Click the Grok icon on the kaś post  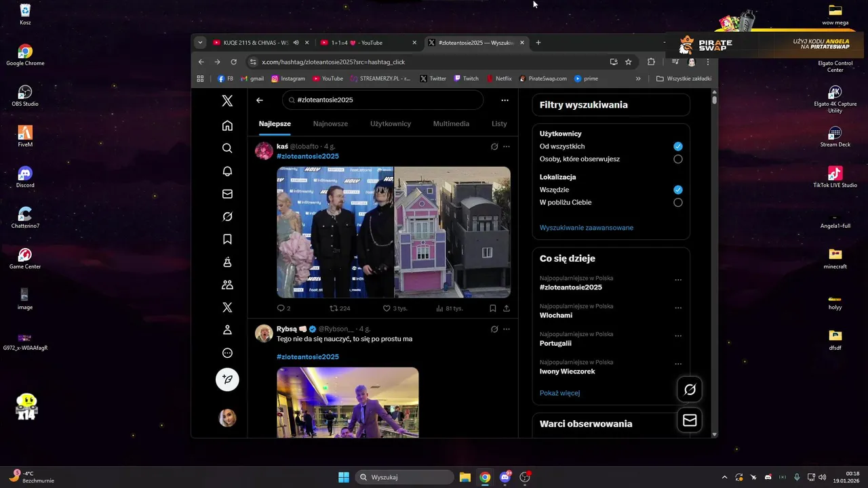coord(494,146)
